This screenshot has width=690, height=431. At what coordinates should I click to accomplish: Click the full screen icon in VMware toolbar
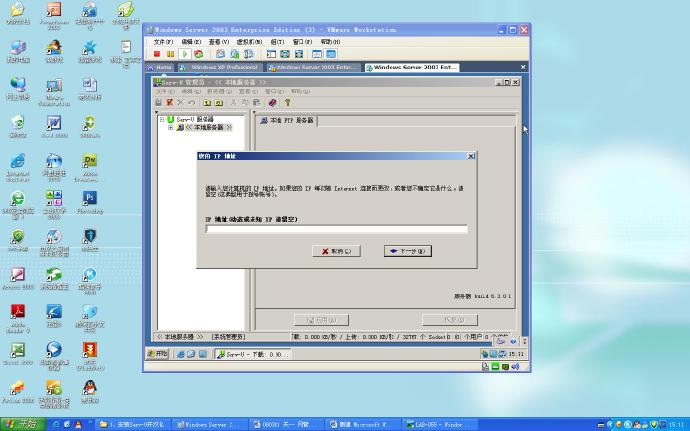[x=299, y=54]
